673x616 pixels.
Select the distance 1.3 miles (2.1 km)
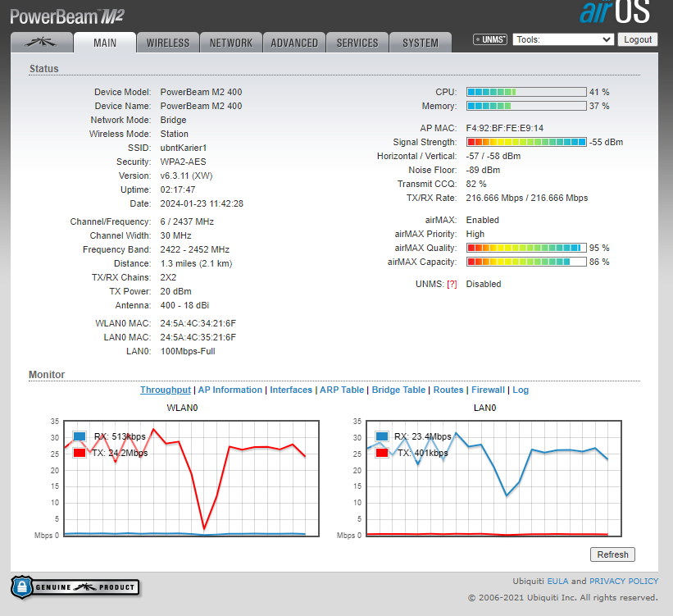pos(196,263)
